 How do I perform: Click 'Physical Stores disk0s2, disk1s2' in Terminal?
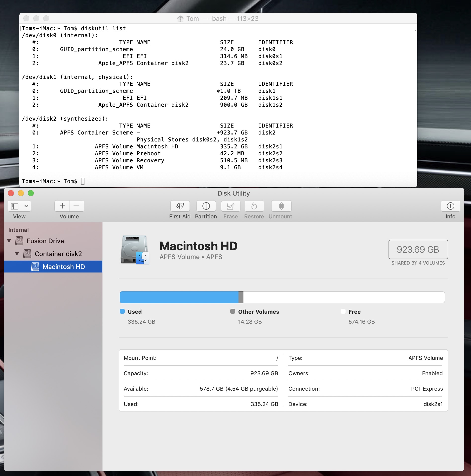click(192, 139)
